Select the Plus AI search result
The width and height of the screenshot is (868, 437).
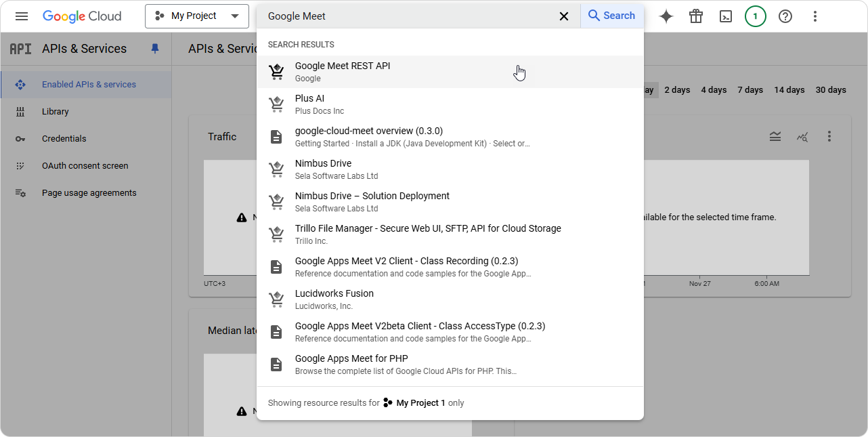450,104
